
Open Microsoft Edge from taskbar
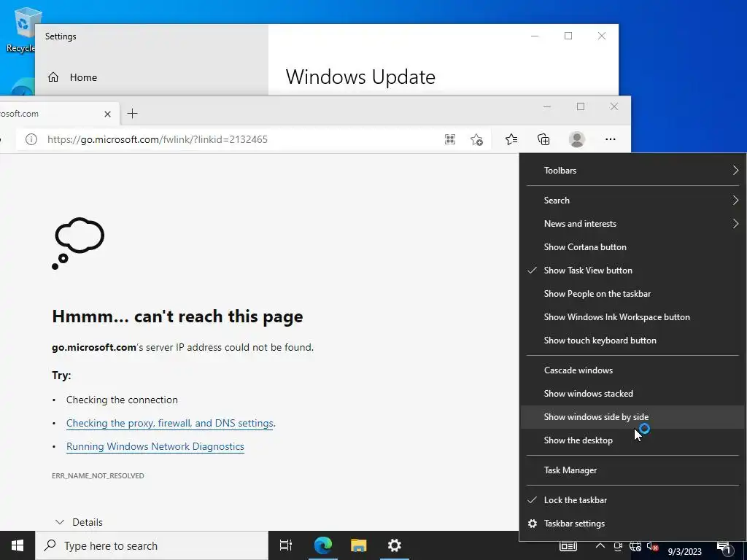pyautogui.click(x=322, y=545)
